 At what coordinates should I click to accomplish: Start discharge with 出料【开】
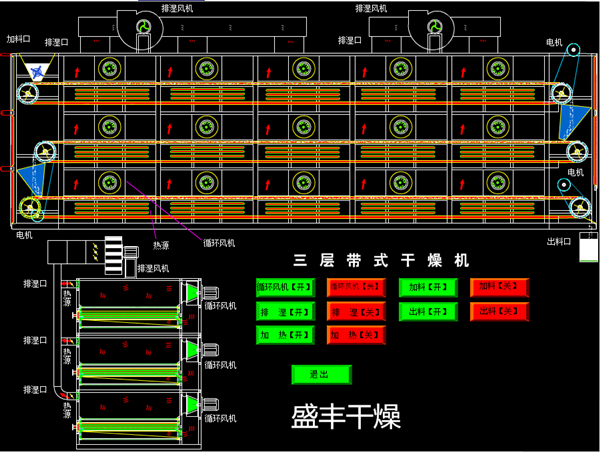427,312
